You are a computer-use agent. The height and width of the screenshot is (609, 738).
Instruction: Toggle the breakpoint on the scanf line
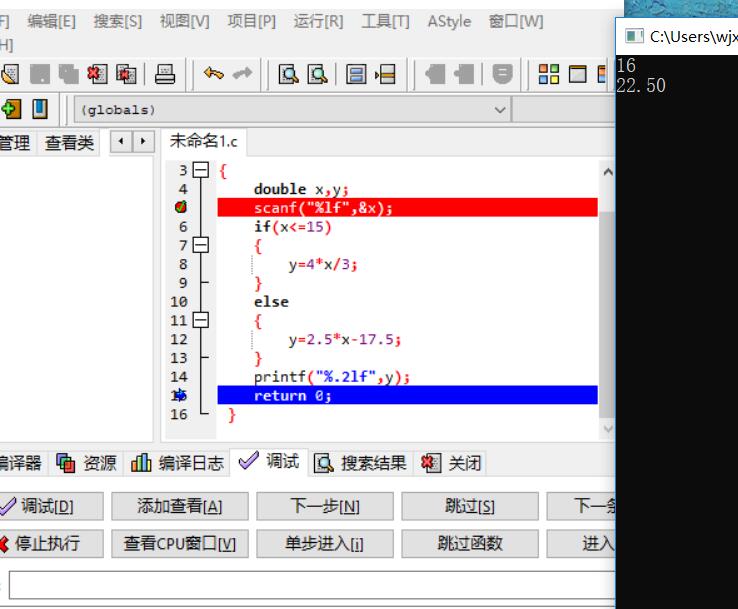click(181, 207)
